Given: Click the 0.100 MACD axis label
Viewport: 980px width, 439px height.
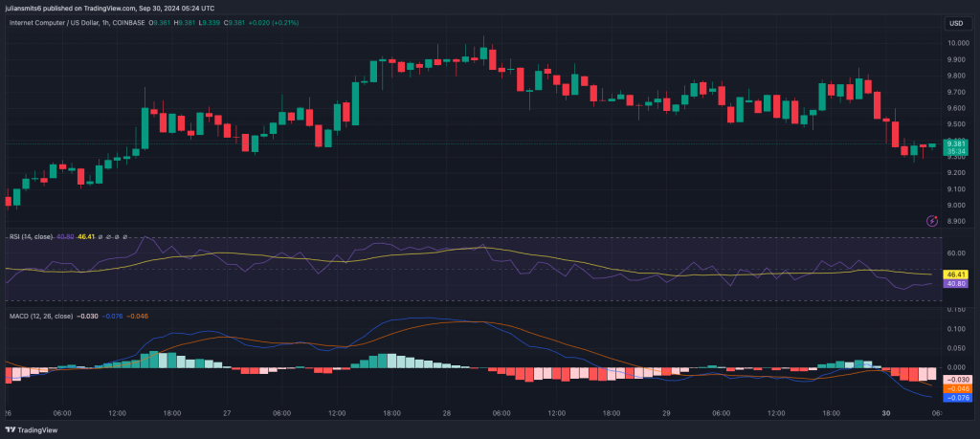Looking at the screenshot, I should [x=957, y=329].
